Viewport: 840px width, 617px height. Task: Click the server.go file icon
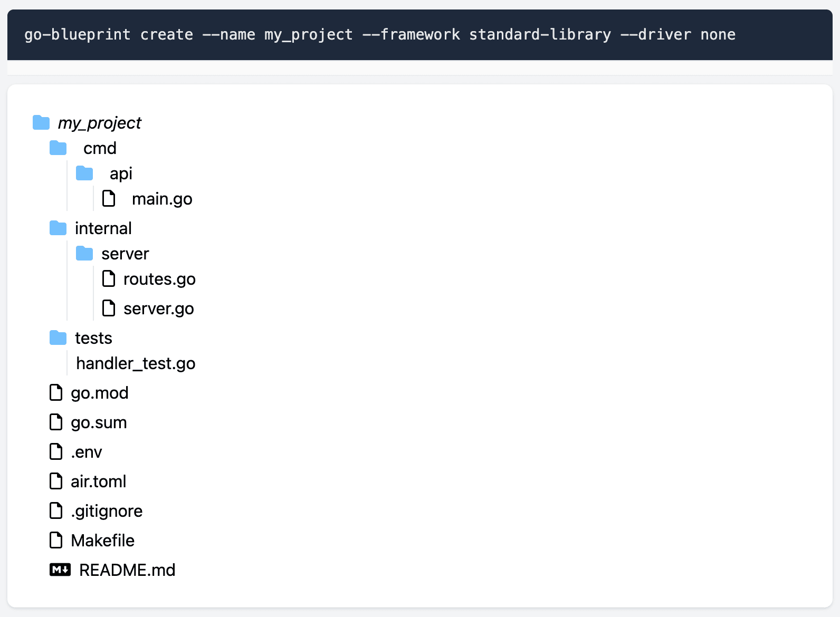[109, 308]
